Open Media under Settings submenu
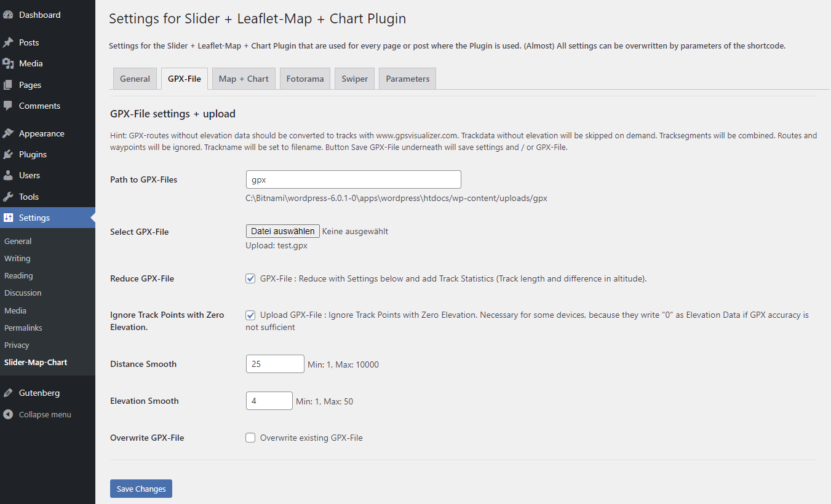The width and height of the screenshot is (831, 504). click(x=15, y=310)
